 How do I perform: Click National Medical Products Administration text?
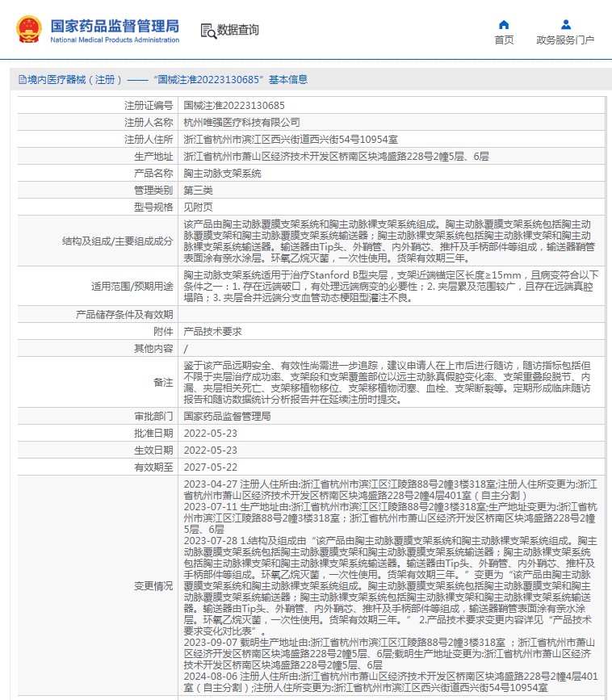pos(115,40)
